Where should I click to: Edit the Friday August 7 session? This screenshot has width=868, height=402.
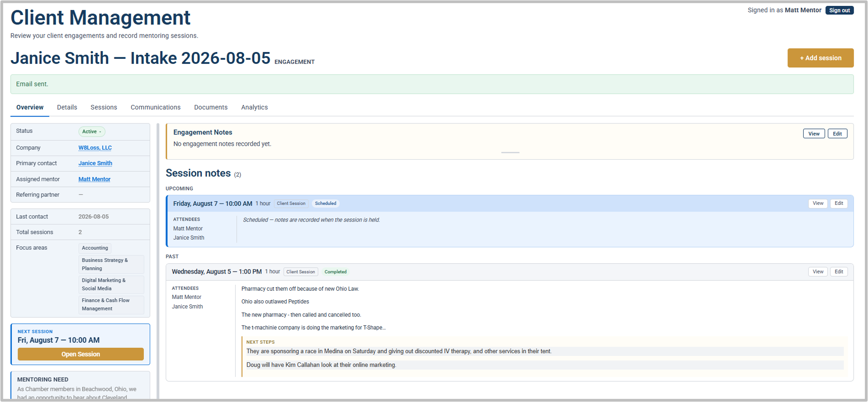[x=839, y=203]
